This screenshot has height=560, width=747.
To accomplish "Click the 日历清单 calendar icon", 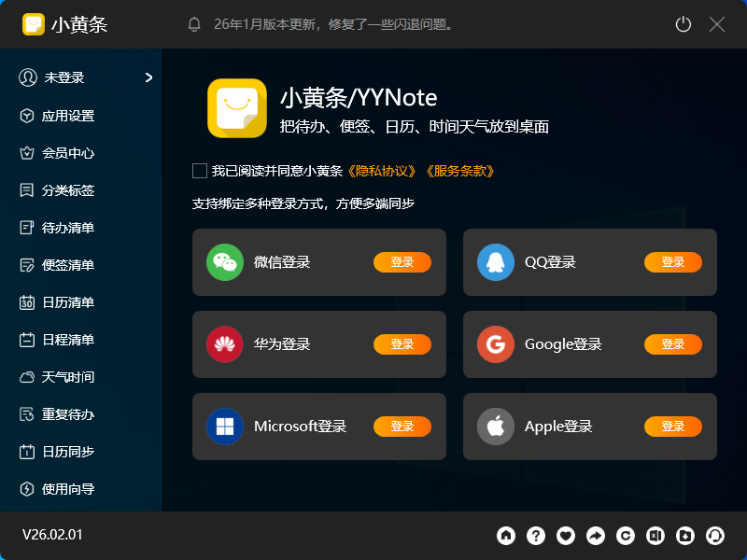I will [28, 302].
